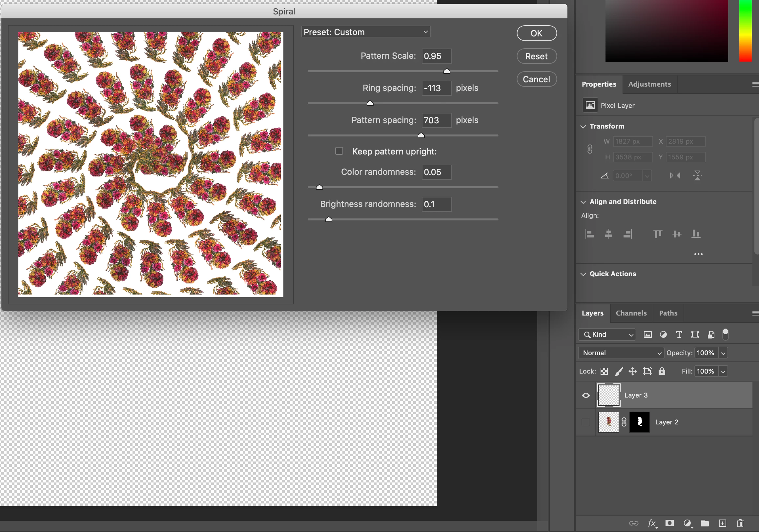Filter layers by type layer icon

click(679, 335)
